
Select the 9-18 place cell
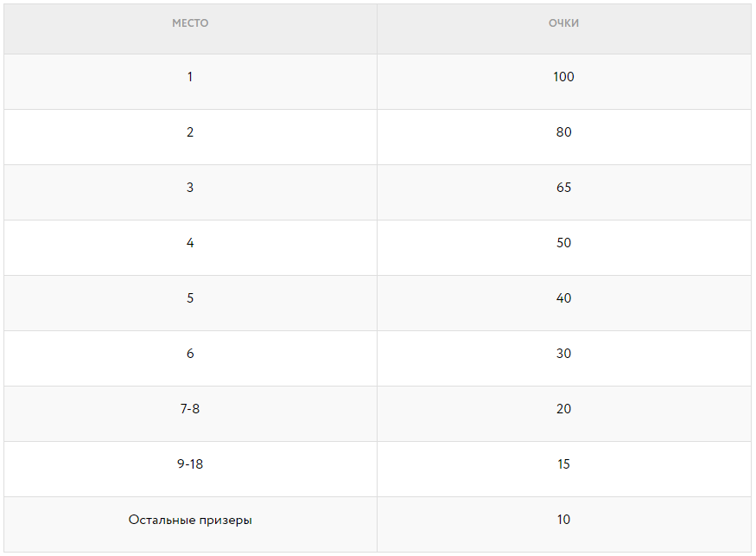(190, 464)
